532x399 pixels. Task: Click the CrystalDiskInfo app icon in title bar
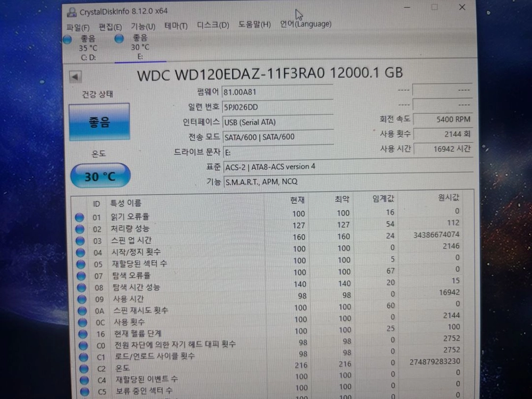click(x=71, y=12)
